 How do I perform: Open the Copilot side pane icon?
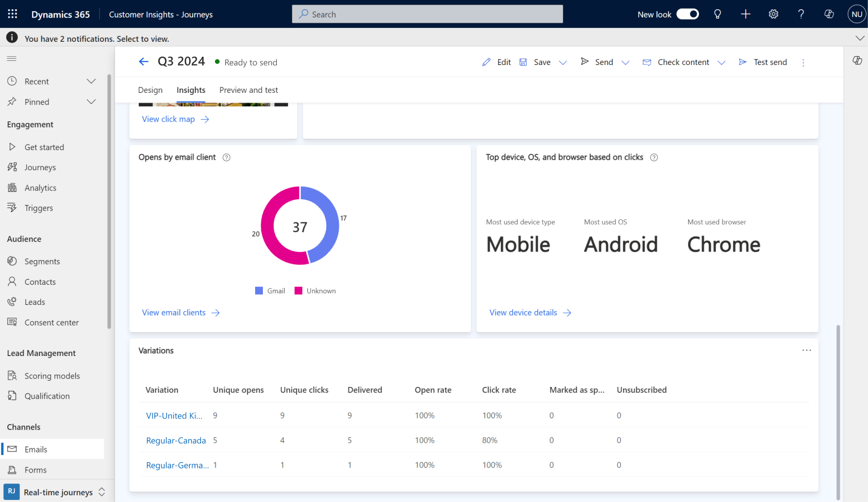click(x=857, y=60)
